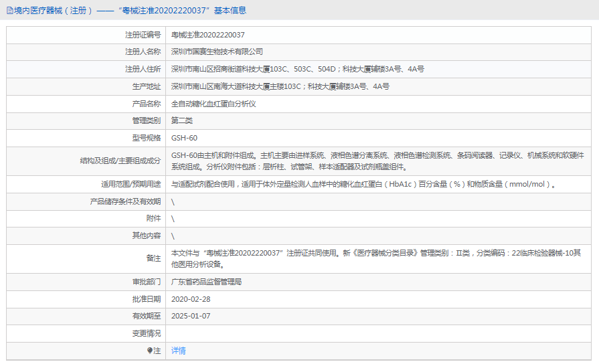Screen dimensions: 599x364
Task: Click the 批准日期 label
Action: click(x=147, y=299)
